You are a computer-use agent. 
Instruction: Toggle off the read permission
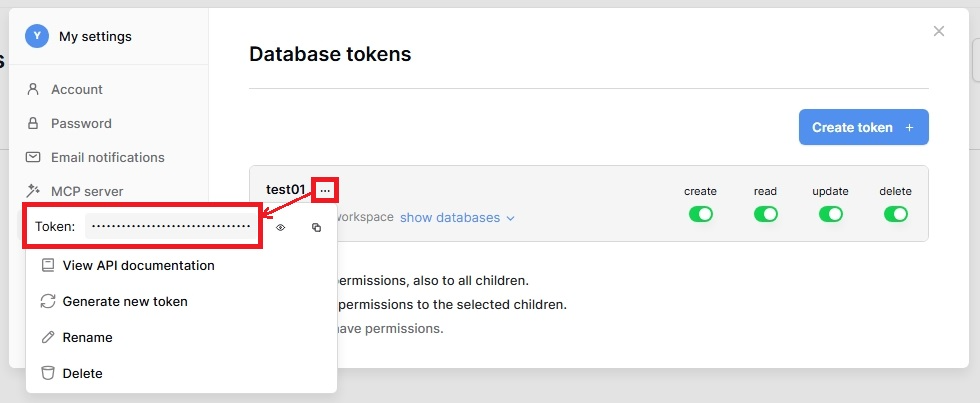point(765,214)
